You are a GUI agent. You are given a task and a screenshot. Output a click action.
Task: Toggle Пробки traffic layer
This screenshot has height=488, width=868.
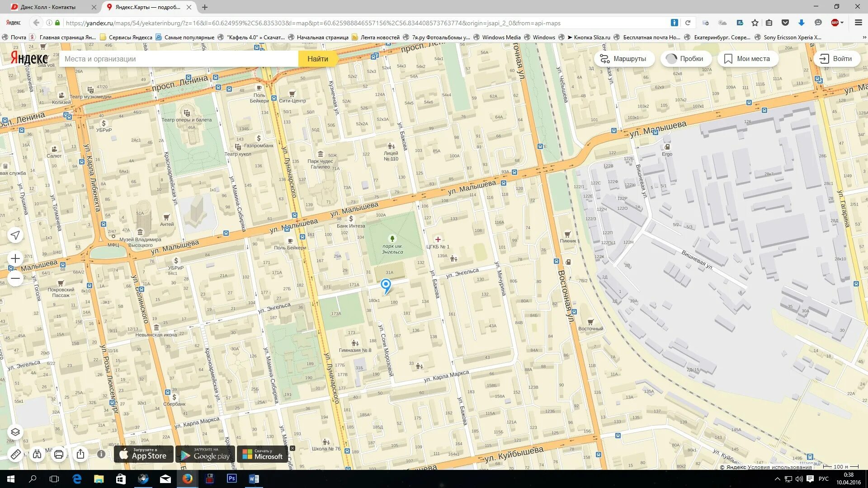686,59
